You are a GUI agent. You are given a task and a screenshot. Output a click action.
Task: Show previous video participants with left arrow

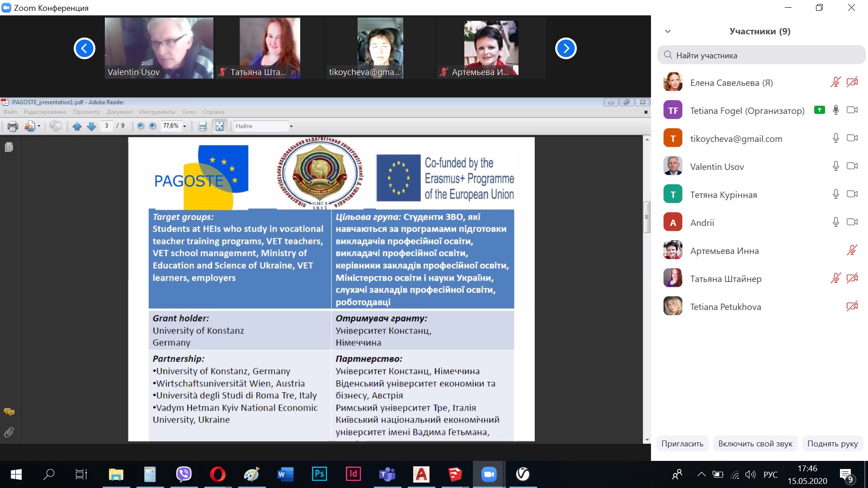tap(85, 48)
